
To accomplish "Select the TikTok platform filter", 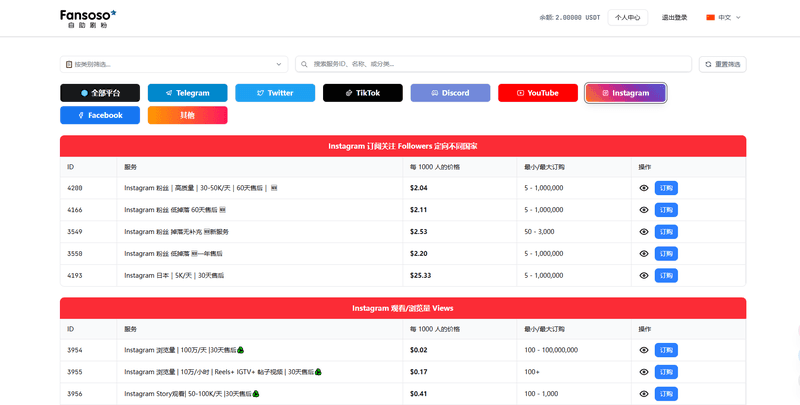I will (363, 93).
